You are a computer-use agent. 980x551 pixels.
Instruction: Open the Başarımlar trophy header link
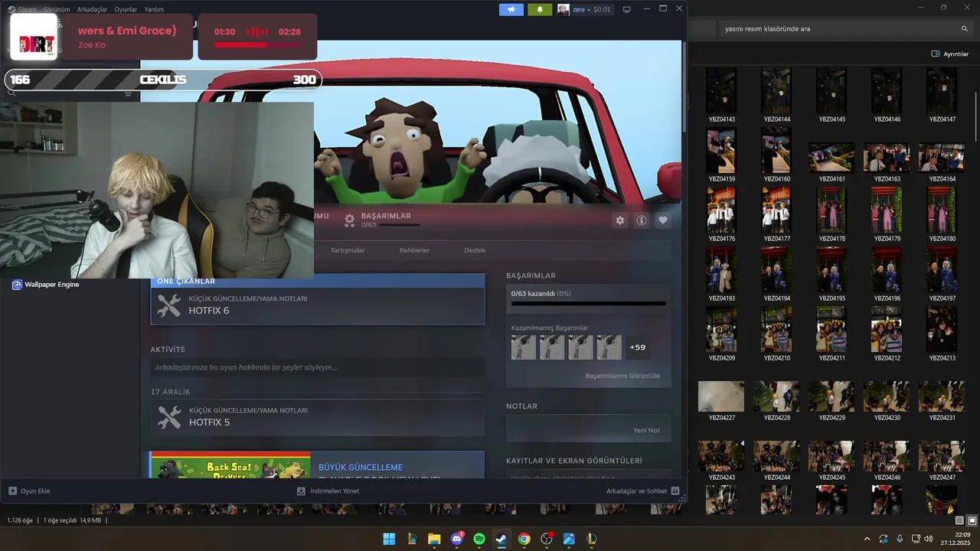coord(381,220)
